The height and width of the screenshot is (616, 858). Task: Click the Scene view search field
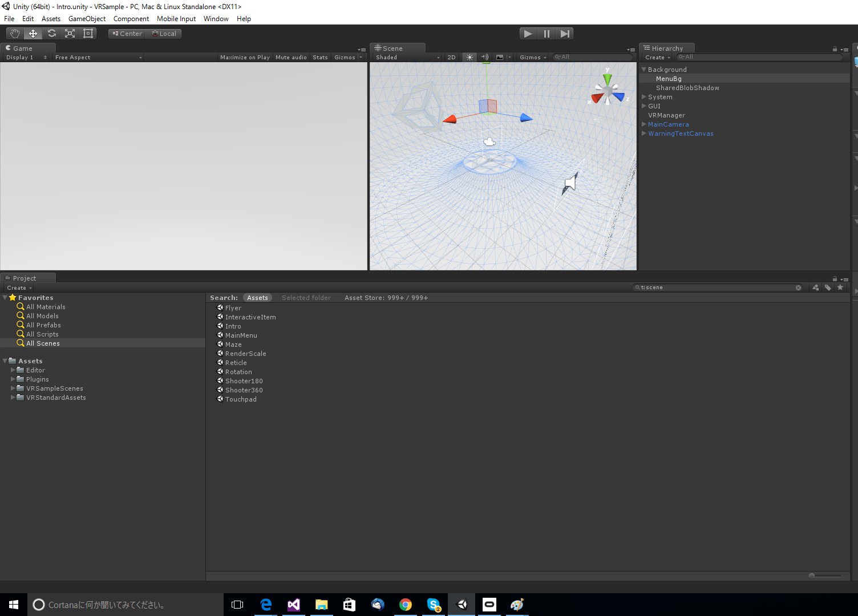click(593, 57)
